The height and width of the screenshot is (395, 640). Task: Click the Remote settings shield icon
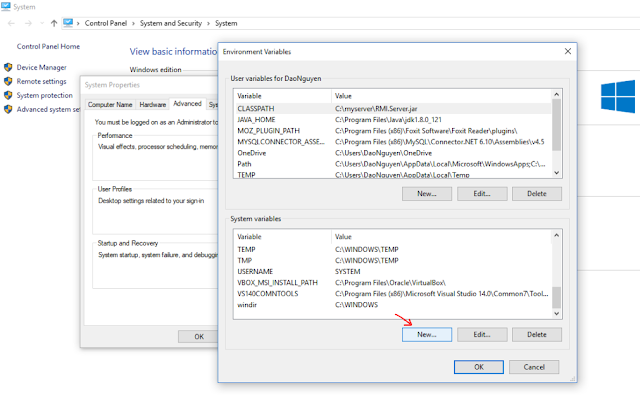click(8, 81)
